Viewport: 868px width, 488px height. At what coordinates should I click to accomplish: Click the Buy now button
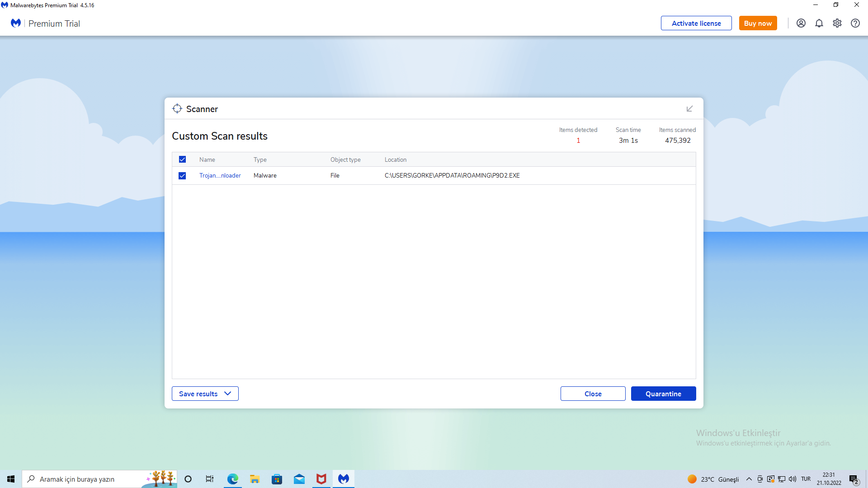click(758, 23)
